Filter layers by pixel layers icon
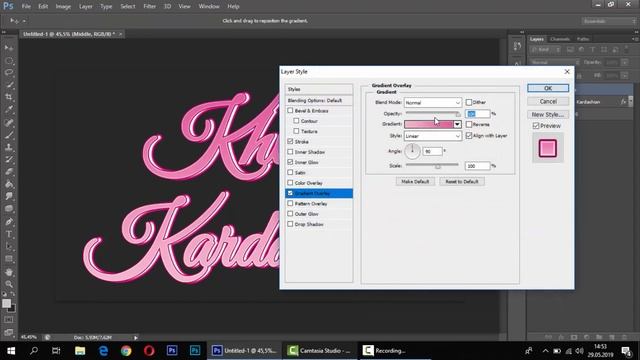640x360 pixels. 570,50
